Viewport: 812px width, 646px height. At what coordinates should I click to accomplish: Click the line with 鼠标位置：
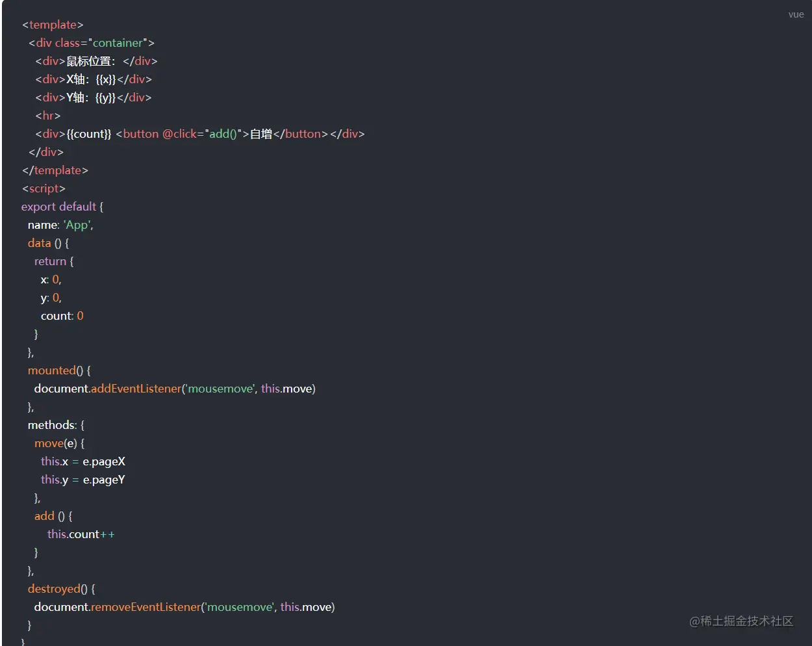(x=96, y=61)
